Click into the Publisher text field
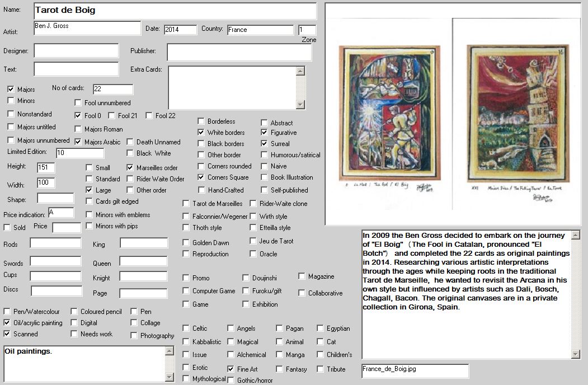This screenshot has width=588, height=385. pyautogui.click(x=239, y=52)
